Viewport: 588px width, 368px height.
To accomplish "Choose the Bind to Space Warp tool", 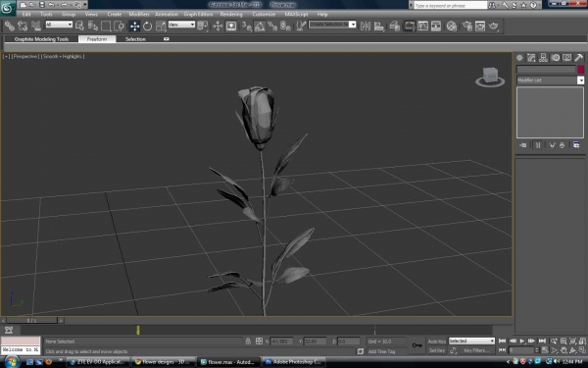I will tap(36, 26).
